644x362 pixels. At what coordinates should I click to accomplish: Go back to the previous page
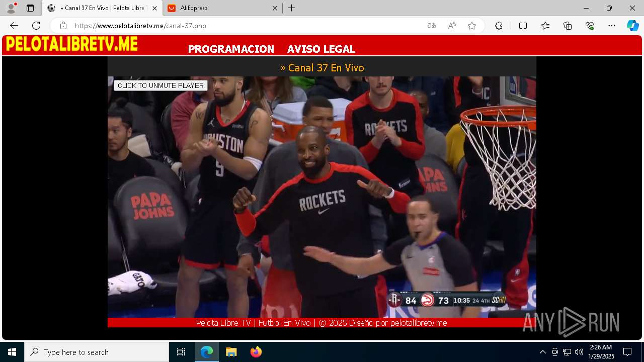[x=14, y=26]
